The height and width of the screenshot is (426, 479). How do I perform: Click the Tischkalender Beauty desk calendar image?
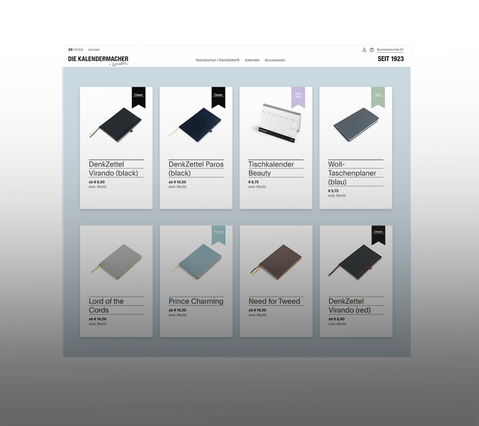(x=279, y=123)
